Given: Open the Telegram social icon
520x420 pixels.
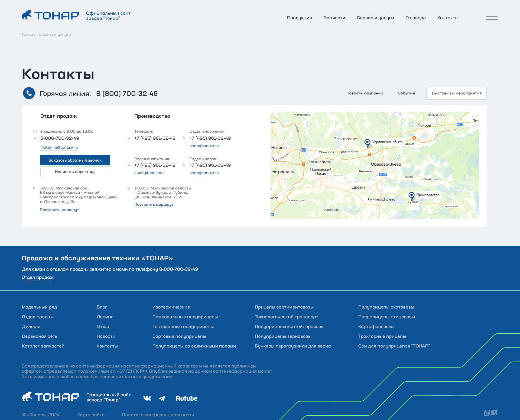Looking at the screenshot, I should pyautogui.click(x=162, y=398).
